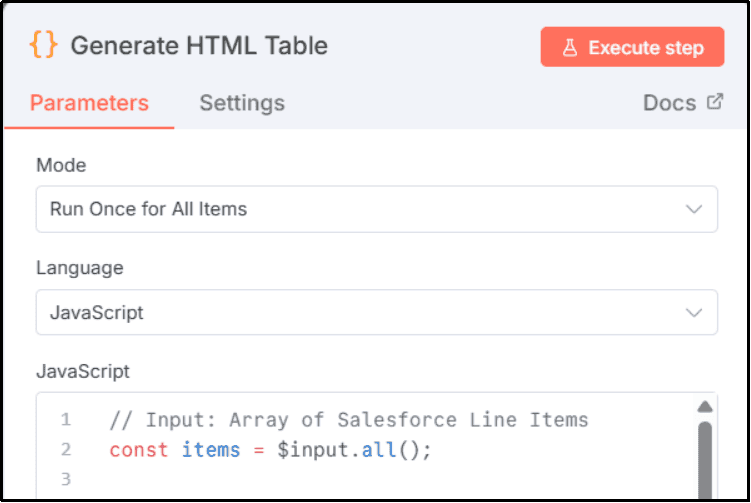Click line number 1 in the gutter
The width and height of the screenshot is (751, 503).
point(65,420)
